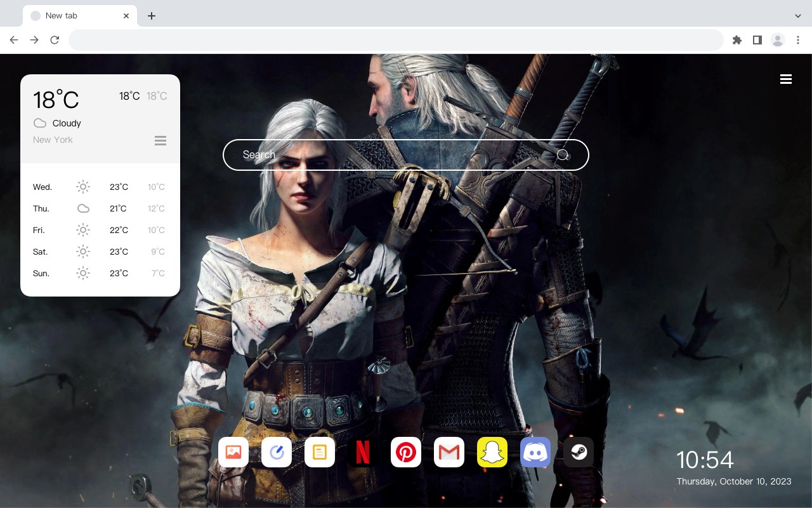Focus the browser address bar
This screenshot has height=508, width=812.
pyautogui.click(x=396, y=40)
